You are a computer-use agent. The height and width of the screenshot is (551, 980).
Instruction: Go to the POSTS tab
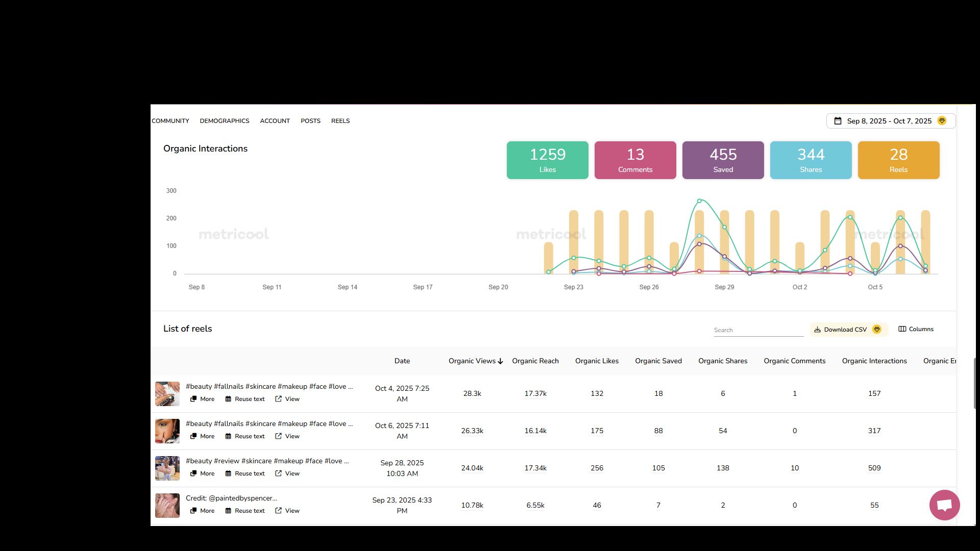tap(310, 121)
